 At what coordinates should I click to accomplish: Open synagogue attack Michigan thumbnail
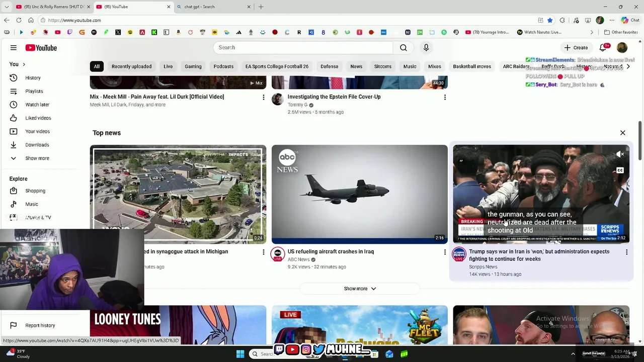(178, 194)
